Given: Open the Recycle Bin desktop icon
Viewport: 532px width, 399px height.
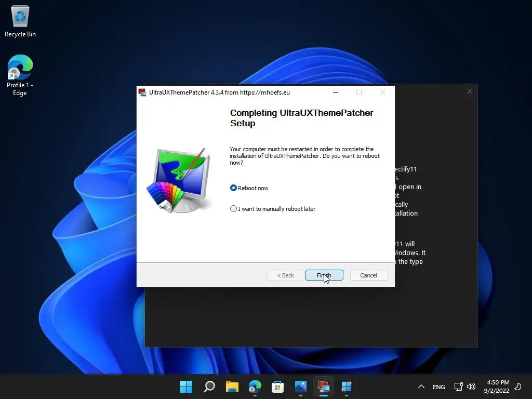Looking at the screenshot, I should [x=20, y=21].
